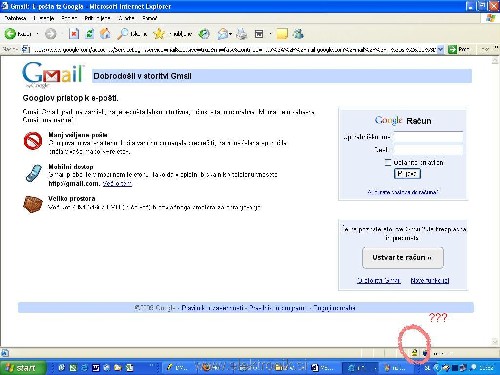The image size is (500, 375).
Task: Click the Print icon
Action: click(242, 34)
